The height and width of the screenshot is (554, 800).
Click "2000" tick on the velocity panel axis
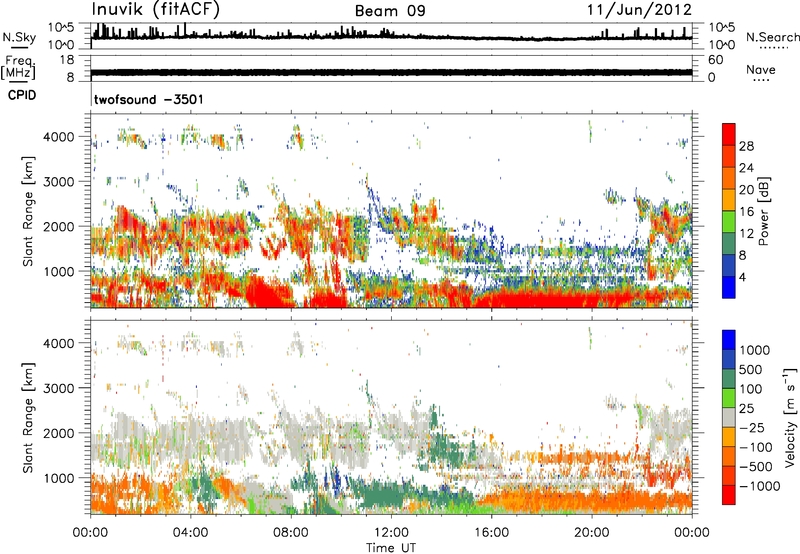(x=59, y=433)
